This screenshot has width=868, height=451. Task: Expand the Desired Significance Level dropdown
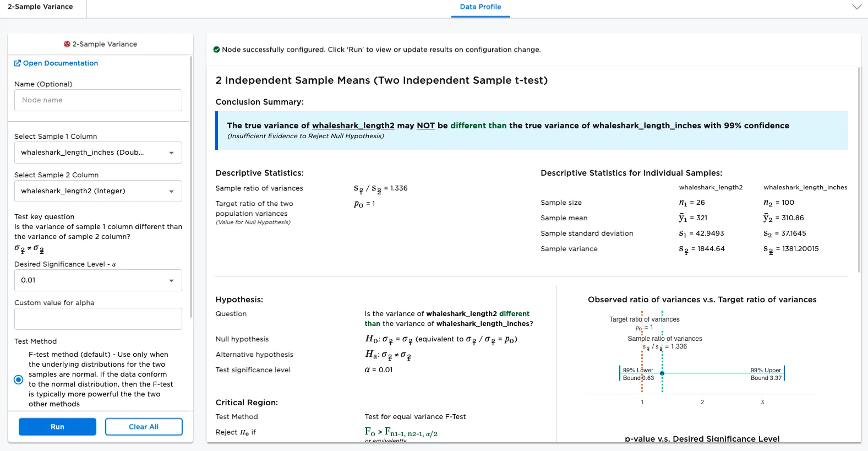coord(98,280)
